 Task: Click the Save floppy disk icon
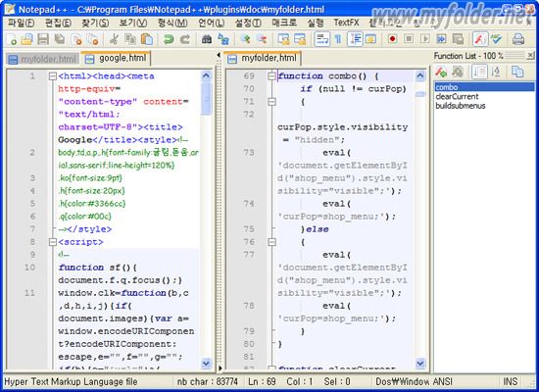[x=43, y=39]
